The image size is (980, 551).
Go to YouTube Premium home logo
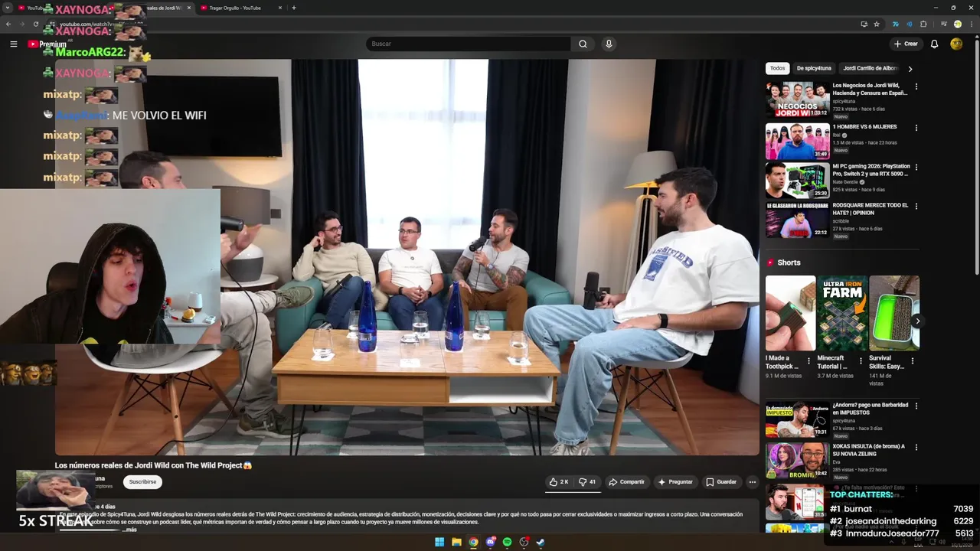(x=47, y=44)
